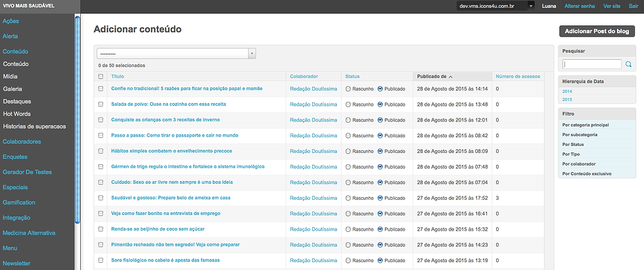Click the date 28 de Agosto de 2015 às 13:48
This screenshot has width=644, height=270.
452,104
